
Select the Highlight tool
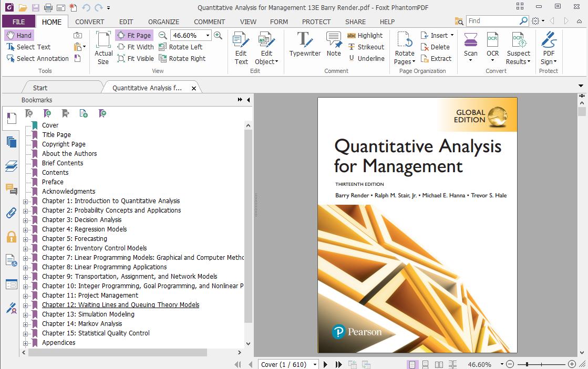pos(365,35)
